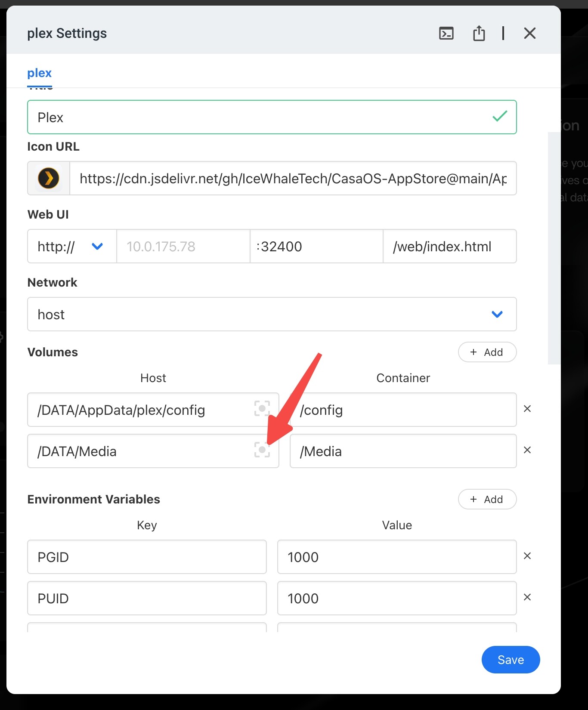The height and width of the screenshot is (710, 588).
Task: Open the terminal and logs icon
Action: tap(446, 33)
